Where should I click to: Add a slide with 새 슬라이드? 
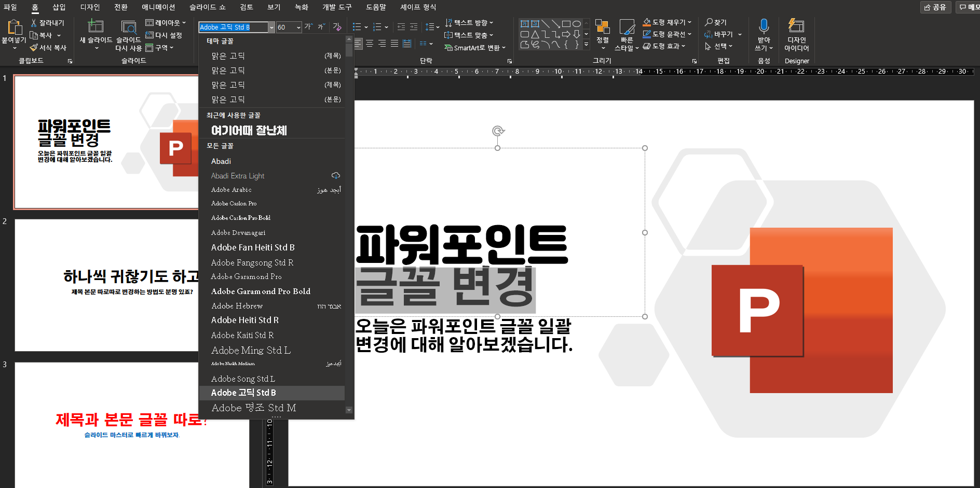point(96,34)
